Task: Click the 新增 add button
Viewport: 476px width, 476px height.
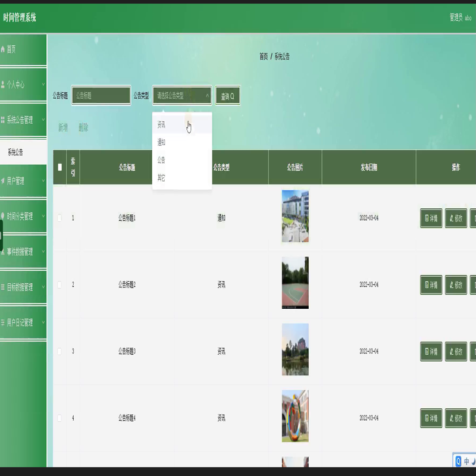Action: 63,127
